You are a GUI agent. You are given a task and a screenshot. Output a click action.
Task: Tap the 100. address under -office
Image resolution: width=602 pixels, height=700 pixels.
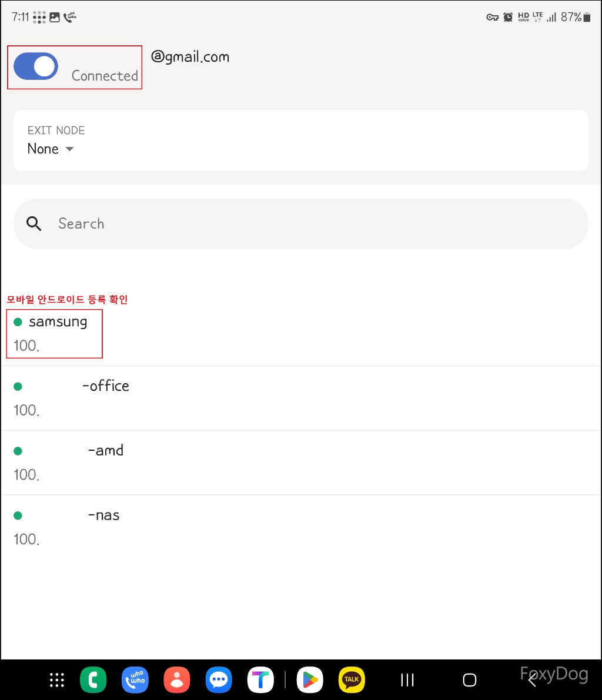[27, 410]
